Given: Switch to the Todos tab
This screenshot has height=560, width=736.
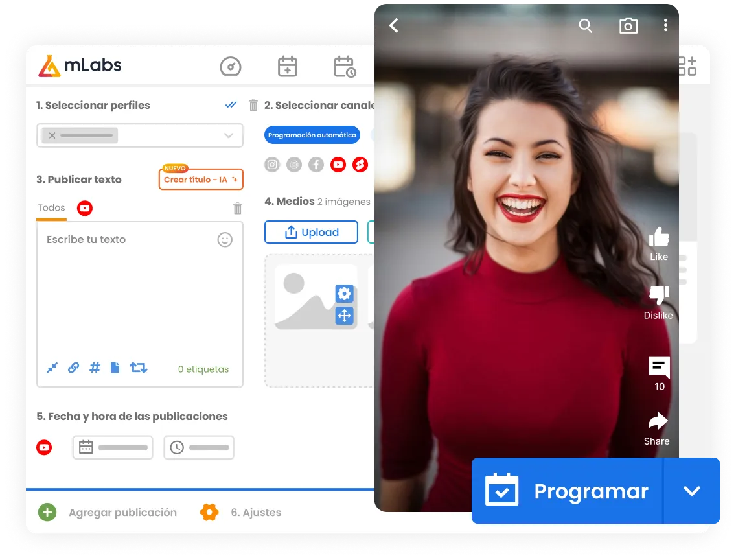Looking at the screenshot, I should click(x=51, y=207).
